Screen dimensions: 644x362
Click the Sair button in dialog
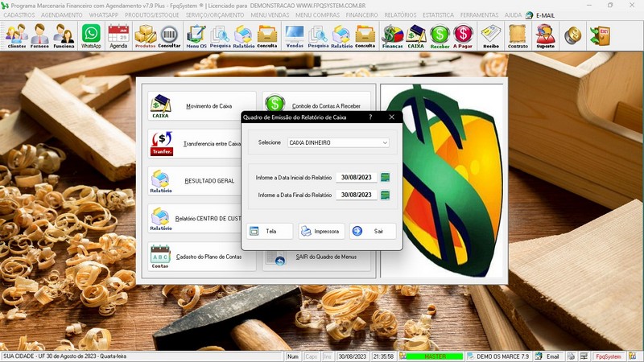(373, 232)
